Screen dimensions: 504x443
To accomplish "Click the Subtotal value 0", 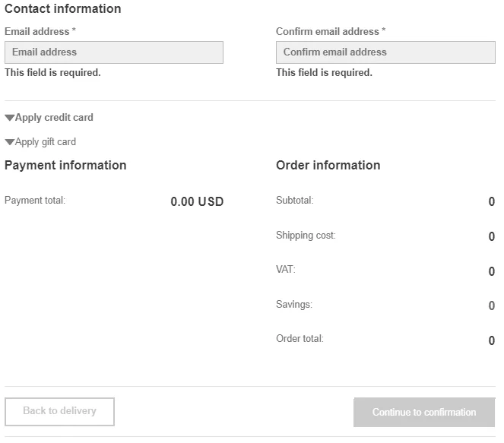I will (492, 201).
